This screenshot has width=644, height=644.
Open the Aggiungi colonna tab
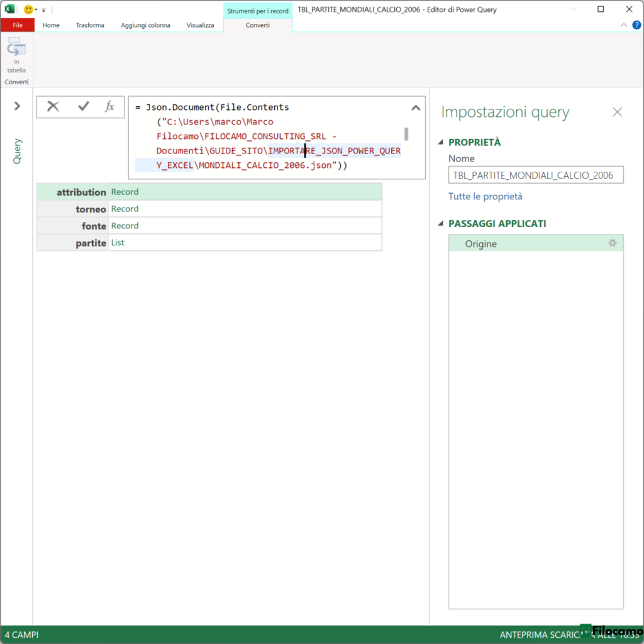pos(145,25)
